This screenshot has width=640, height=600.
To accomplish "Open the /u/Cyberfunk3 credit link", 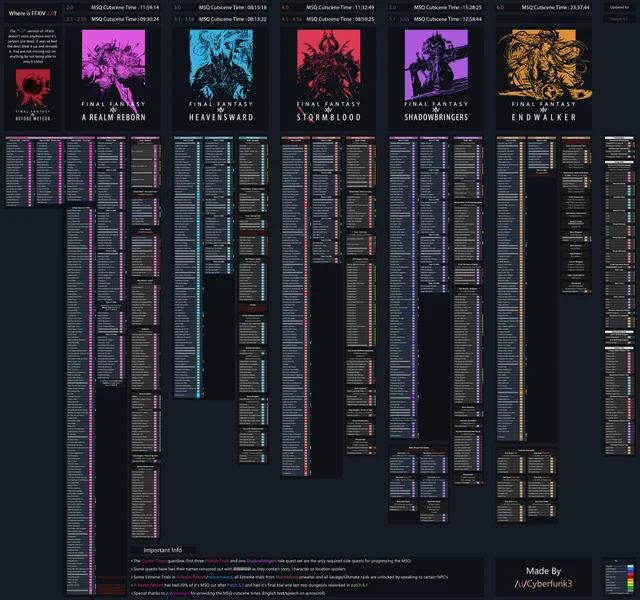I will (x=543, y=584).
